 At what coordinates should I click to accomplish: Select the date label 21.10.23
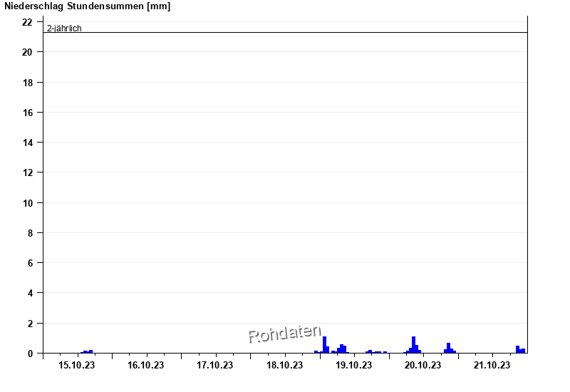click(x=492, y=365)
